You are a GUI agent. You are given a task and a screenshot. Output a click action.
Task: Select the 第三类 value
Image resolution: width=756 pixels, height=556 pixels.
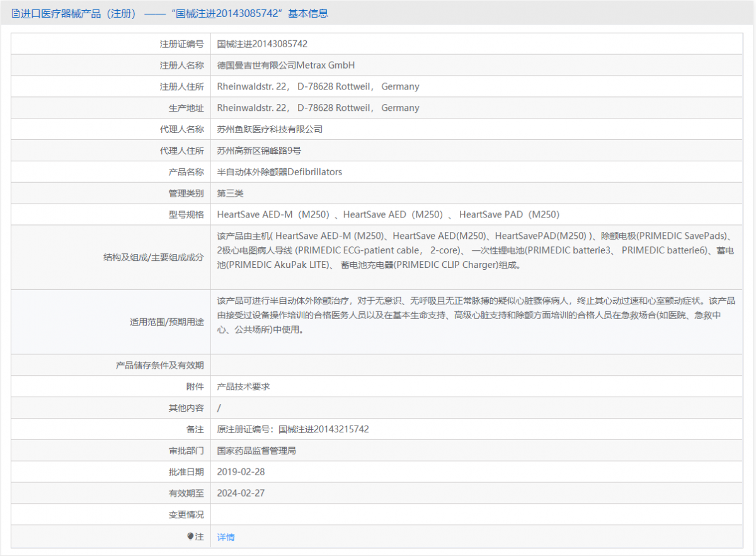230,193
